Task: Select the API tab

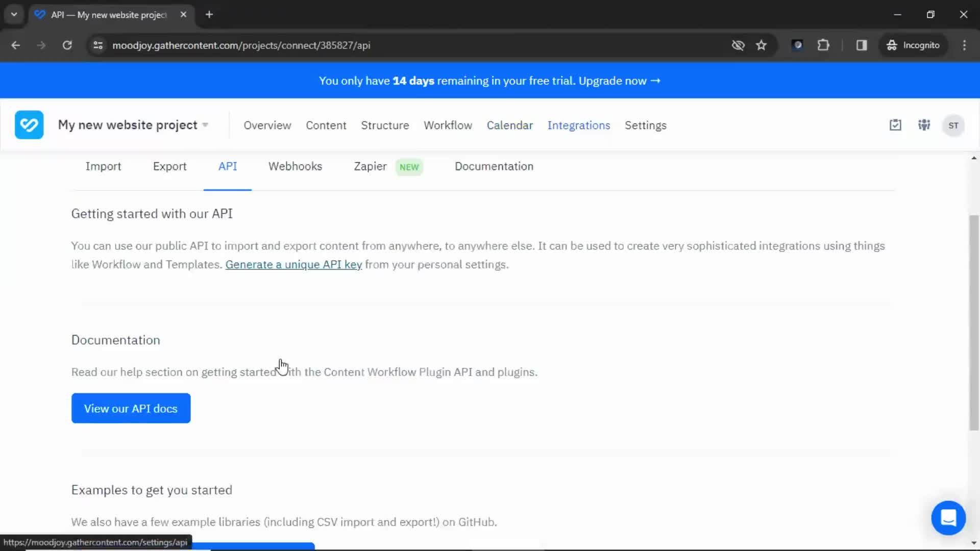Action: (228, 166)
